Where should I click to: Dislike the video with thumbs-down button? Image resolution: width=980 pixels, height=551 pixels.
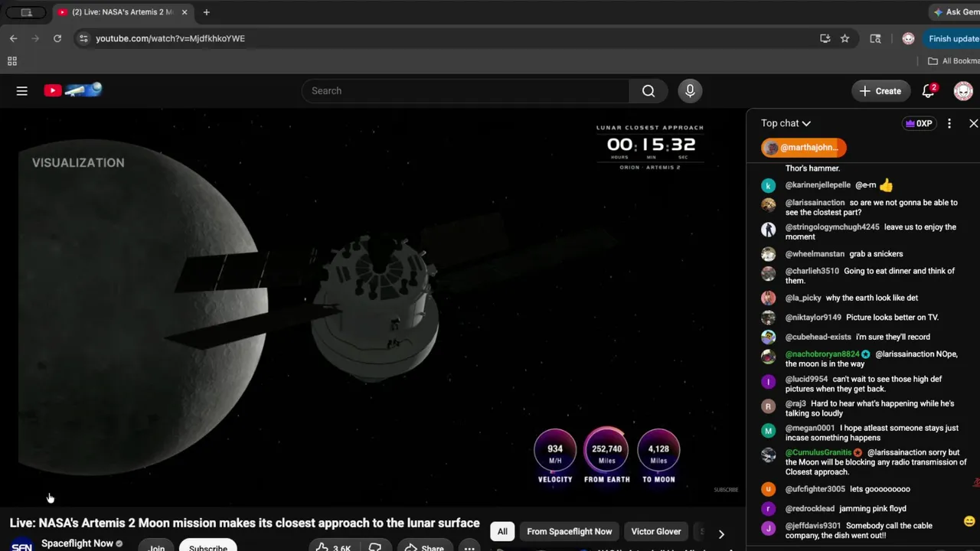click(x=375, y=548)
